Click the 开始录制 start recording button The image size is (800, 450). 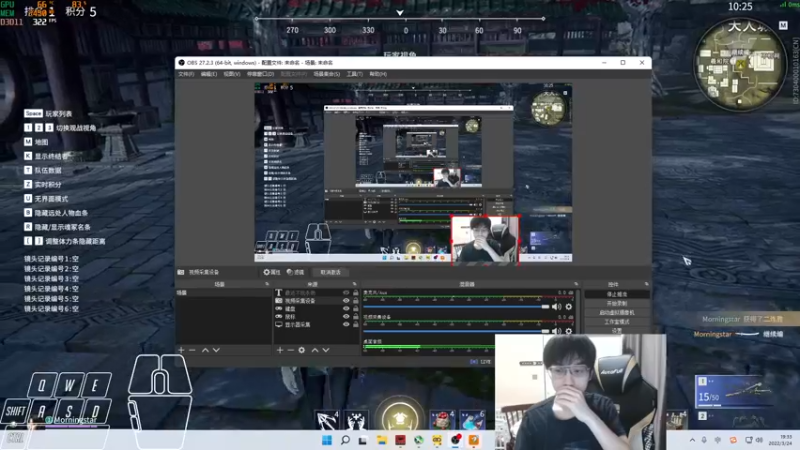coord(617,304)
